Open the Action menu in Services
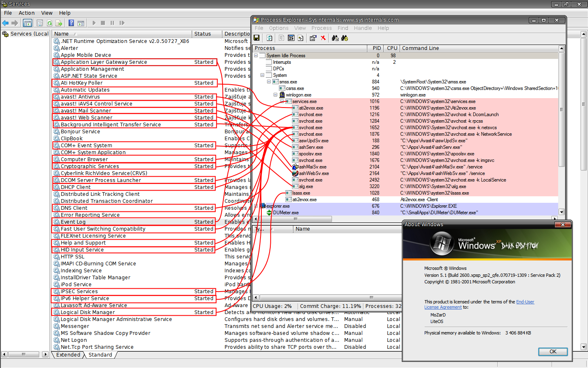 [27, 13]
